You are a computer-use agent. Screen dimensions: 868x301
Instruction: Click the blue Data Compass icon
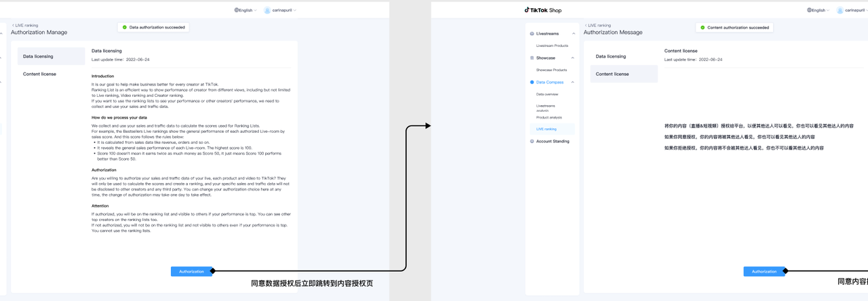(532, 82)
